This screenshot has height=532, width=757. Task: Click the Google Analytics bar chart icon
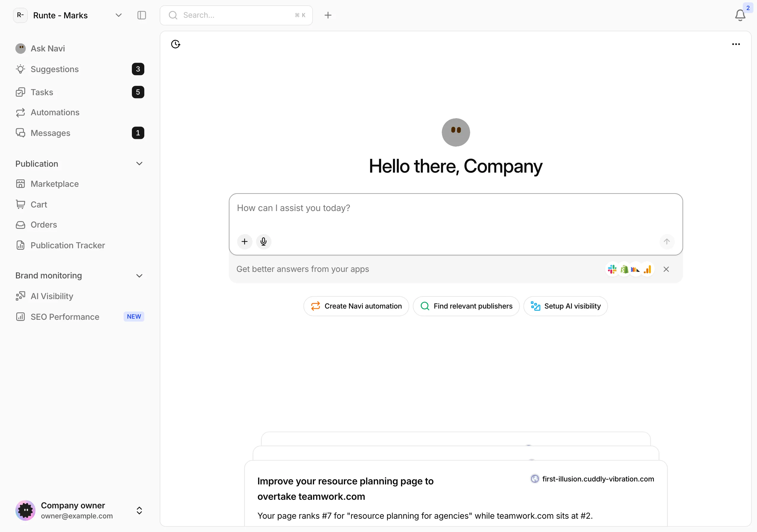pyautogui.click(x=648, y=269)
